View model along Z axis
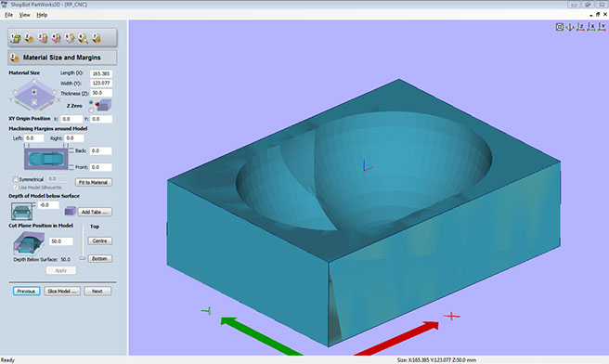Viewport: 609px width, 364px height. (x=580, y=27)
